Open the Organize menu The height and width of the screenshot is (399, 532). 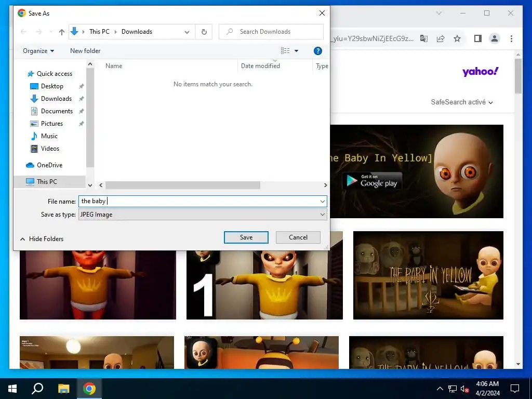tap(38, 51)
